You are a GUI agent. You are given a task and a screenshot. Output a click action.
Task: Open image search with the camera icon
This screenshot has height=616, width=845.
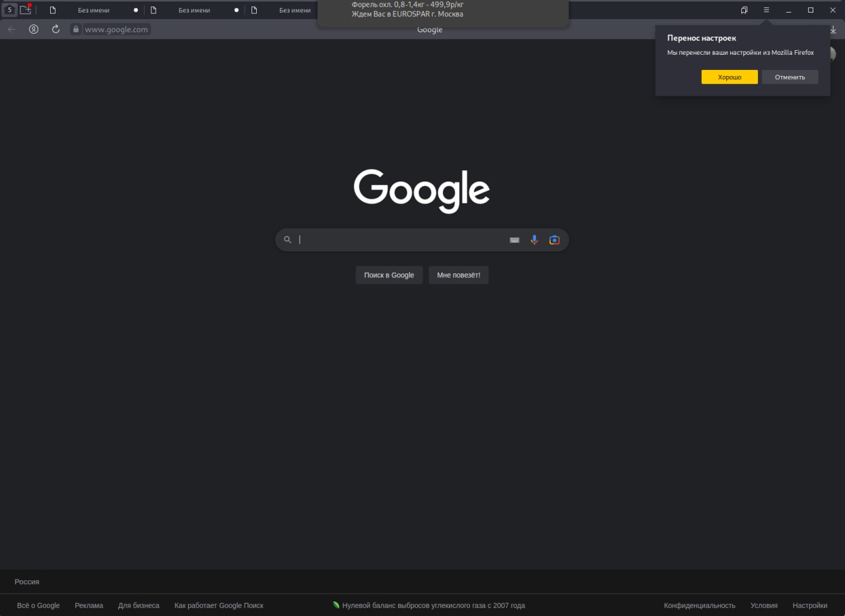pyautogui.click(x=555, y=240)
